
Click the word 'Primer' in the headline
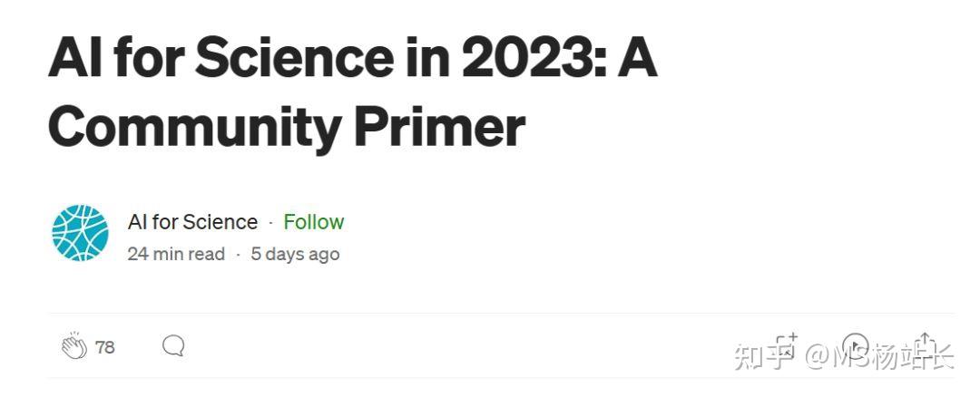(439, 126)
